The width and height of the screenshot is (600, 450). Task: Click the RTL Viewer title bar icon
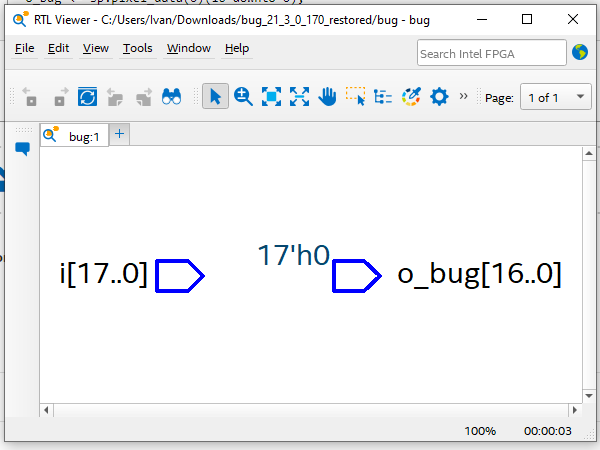[20, 19]
